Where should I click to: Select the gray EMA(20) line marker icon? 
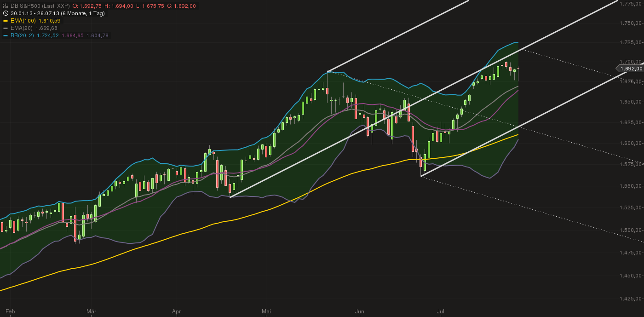(6, 28)
